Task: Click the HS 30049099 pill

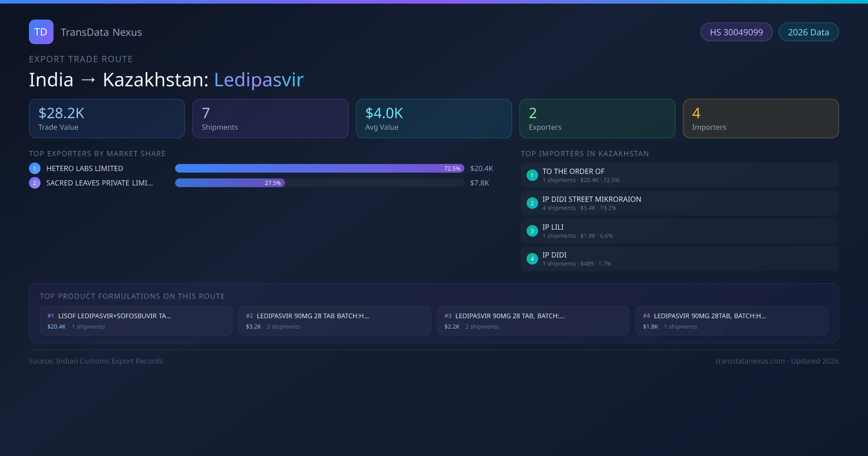Action: tap(736, 32)
